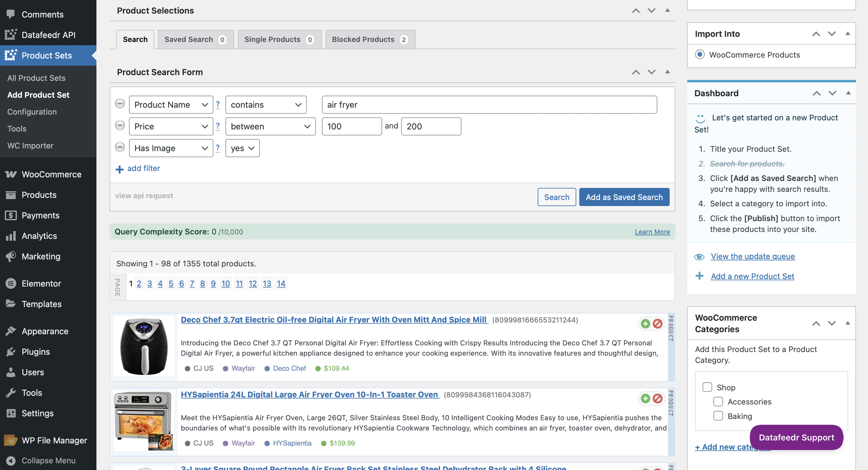Toggle the Dashboard panel triangle
Viewport: 868px width, 470px height.
coord(848,93)
